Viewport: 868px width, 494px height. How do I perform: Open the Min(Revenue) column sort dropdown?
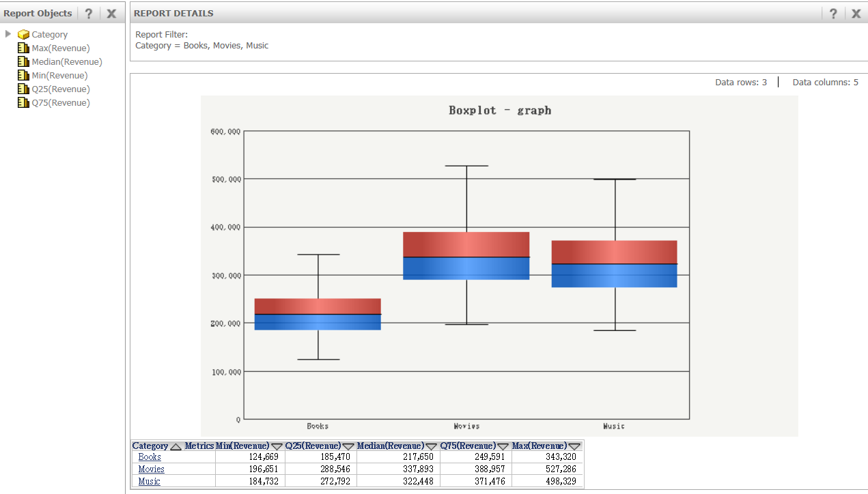(277, 446)
